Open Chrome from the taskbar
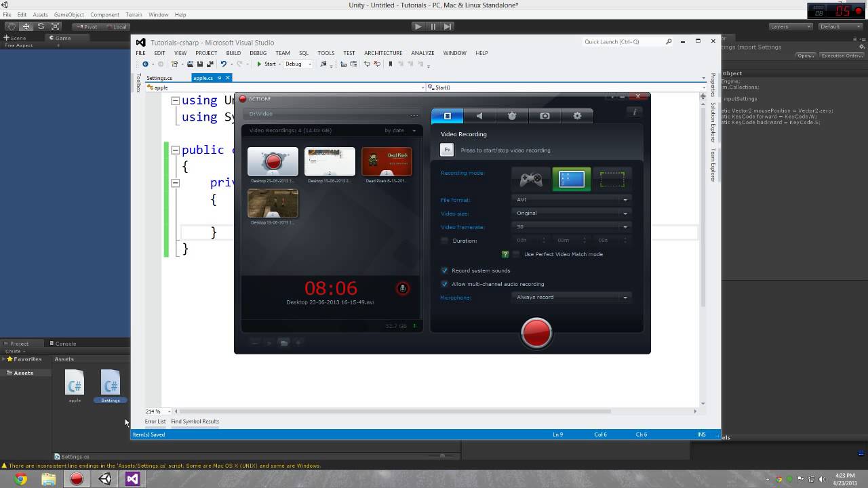868x488 pixels. click(x=20, y=479)
